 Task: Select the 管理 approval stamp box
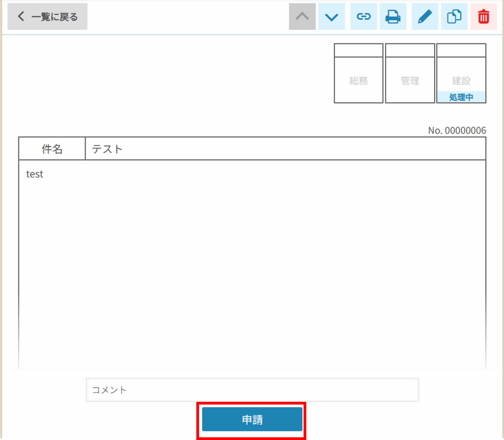[x=410, y=80]
